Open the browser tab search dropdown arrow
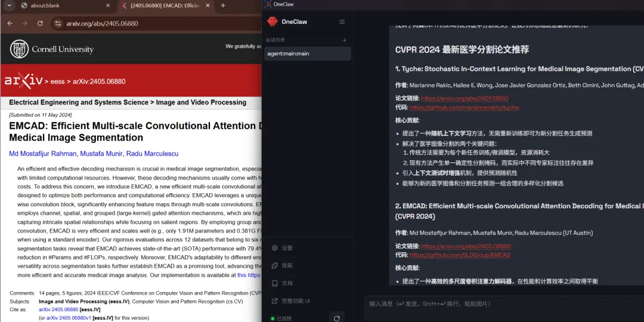The height and width of the screenshot is (322, 644). (x=9, y=5)
